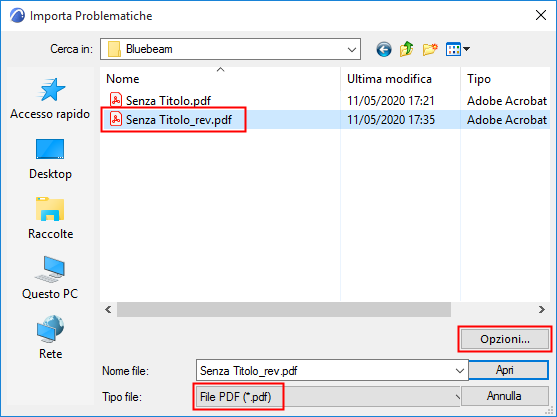
Task: Open the Tipo file PDF dropdown
Action: (327, 396)
